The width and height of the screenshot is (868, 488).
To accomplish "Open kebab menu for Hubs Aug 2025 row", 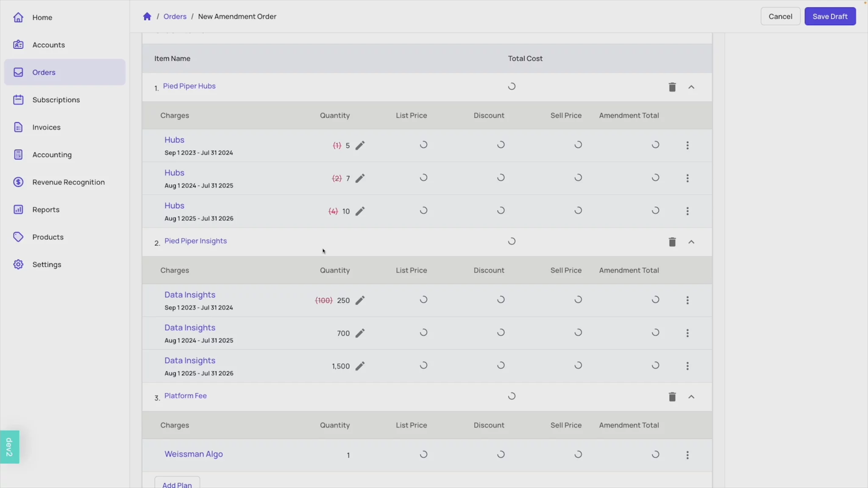I will (687, 211).
